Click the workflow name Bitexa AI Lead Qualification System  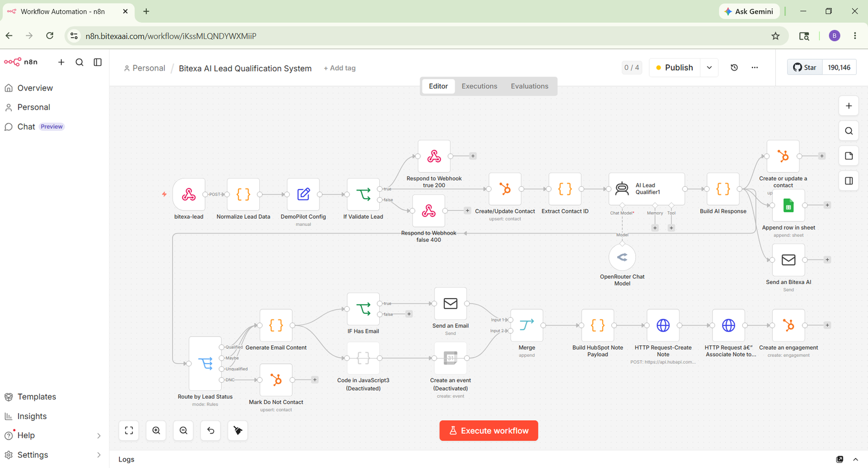pyautogui.click(x=245, y=68)
